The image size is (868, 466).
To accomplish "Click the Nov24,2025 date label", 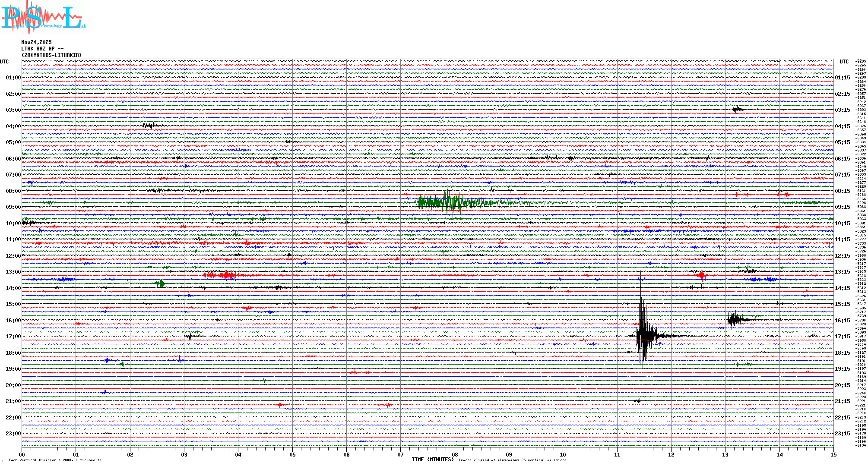I will [36, 42].
